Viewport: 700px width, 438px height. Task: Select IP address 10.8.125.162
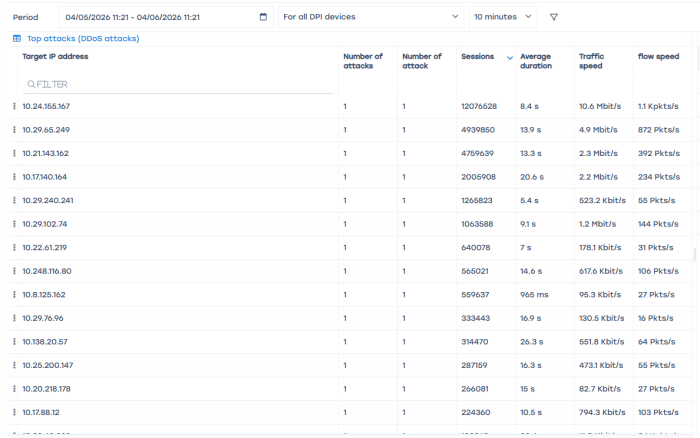point(44,295)
